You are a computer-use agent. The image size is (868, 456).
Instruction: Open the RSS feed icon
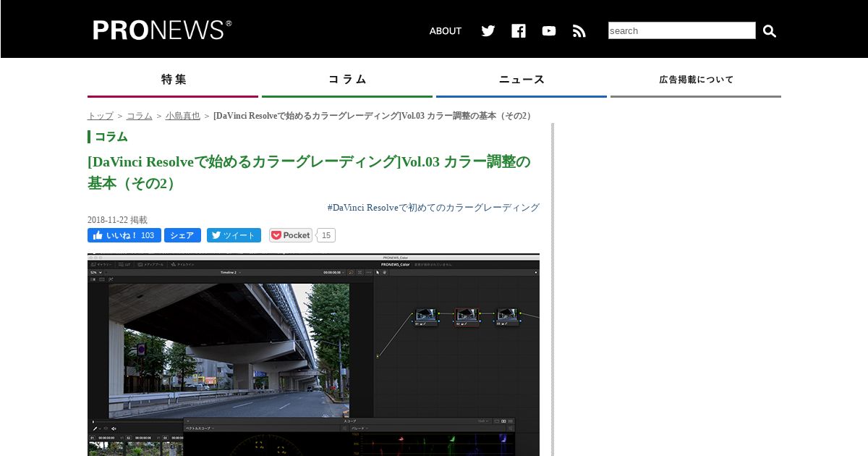point(579,30)
